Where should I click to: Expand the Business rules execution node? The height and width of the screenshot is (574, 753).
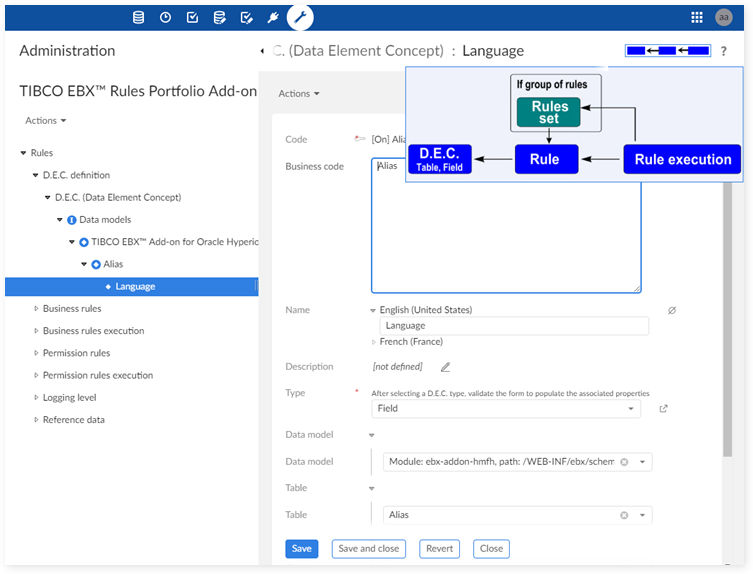click(36, 331)
